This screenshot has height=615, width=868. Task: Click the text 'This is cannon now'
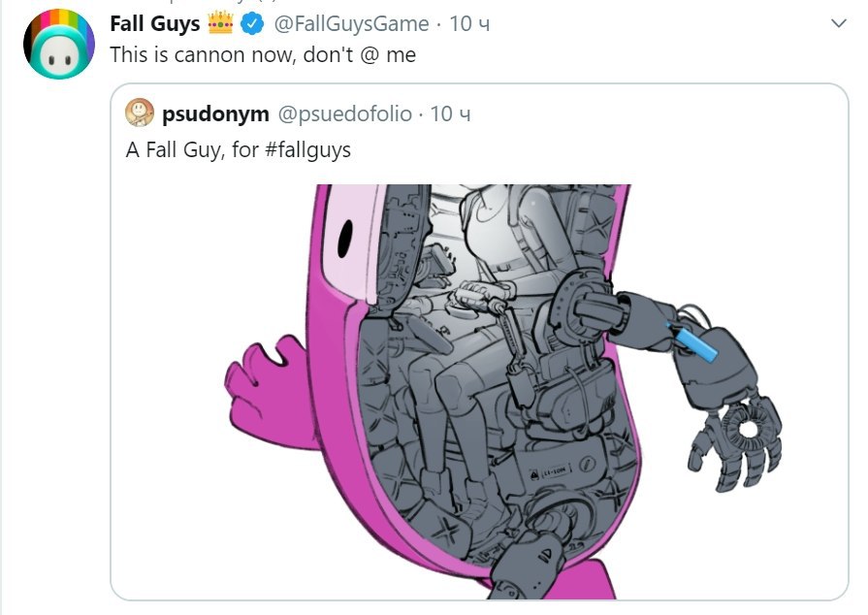(204, 54)
